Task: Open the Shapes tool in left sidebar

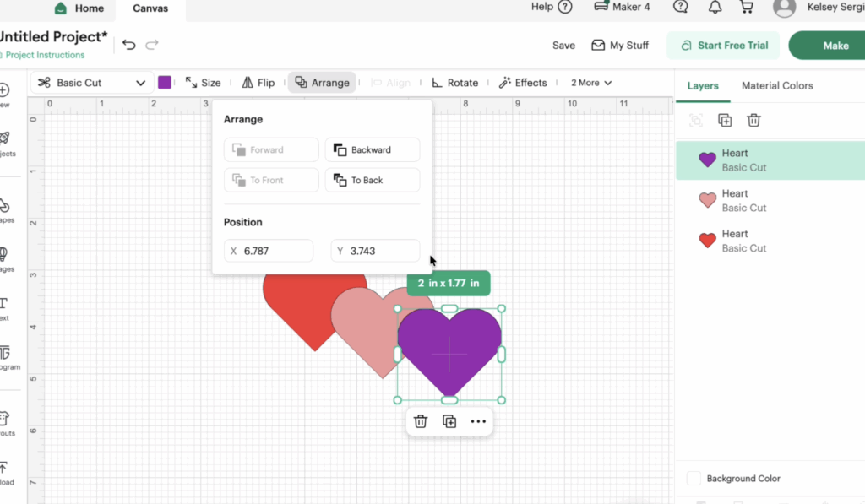Action: 4,211
